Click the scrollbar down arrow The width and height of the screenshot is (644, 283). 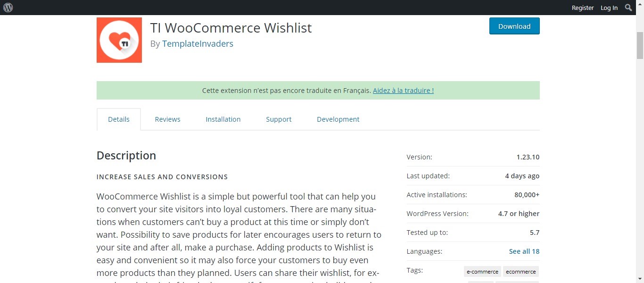tap(640, 279)
